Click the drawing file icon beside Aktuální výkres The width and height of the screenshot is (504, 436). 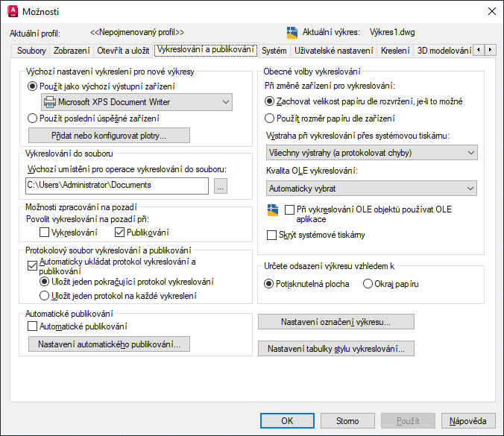(292, 33)
